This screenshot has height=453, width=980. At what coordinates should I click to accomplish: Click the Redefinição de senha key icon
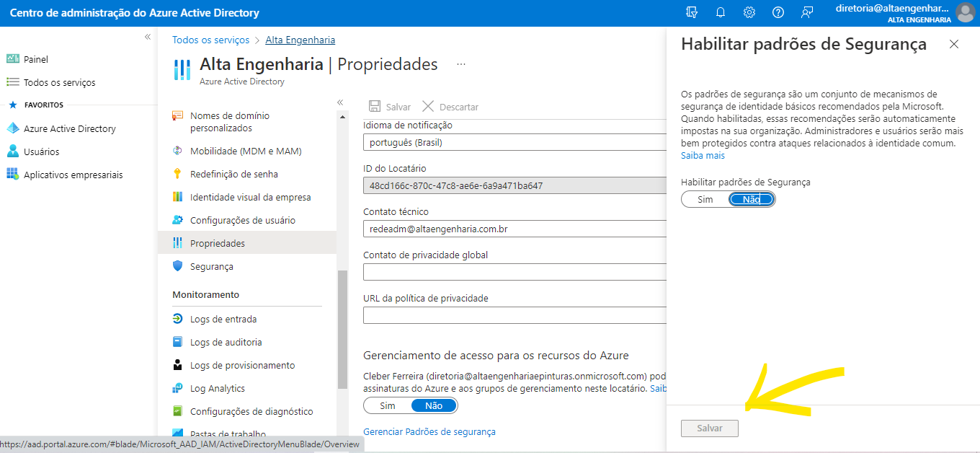(x=177, y=174)
